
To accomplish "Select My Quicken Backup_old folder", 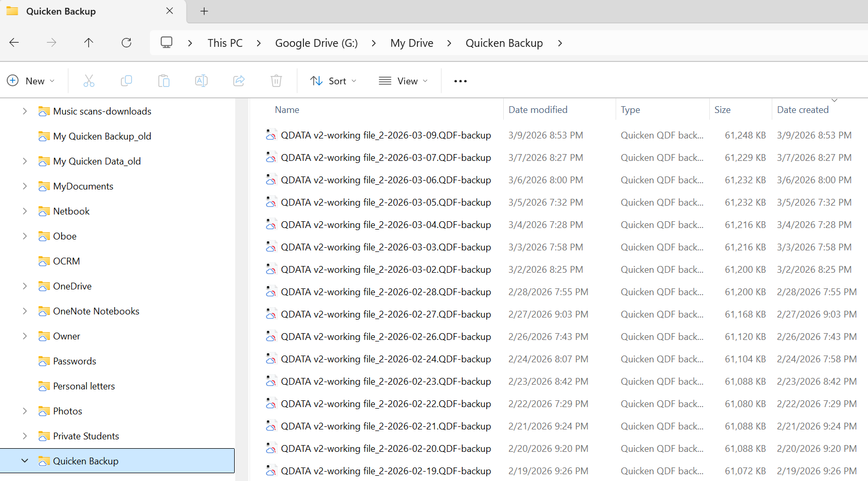I will point(102,136).
